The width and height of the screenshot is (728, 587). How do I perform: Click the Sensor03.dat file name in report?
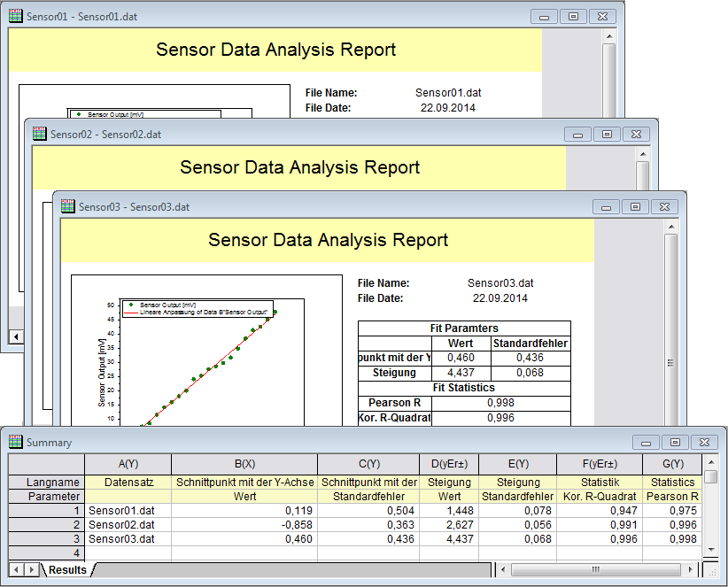pos(500,283)
